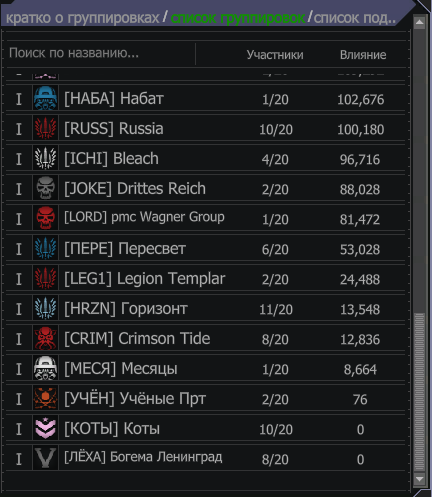Click the scrollbar thumb handle
Image resolution: width=432 pixels, height=497 pixels.
(419, 393)
